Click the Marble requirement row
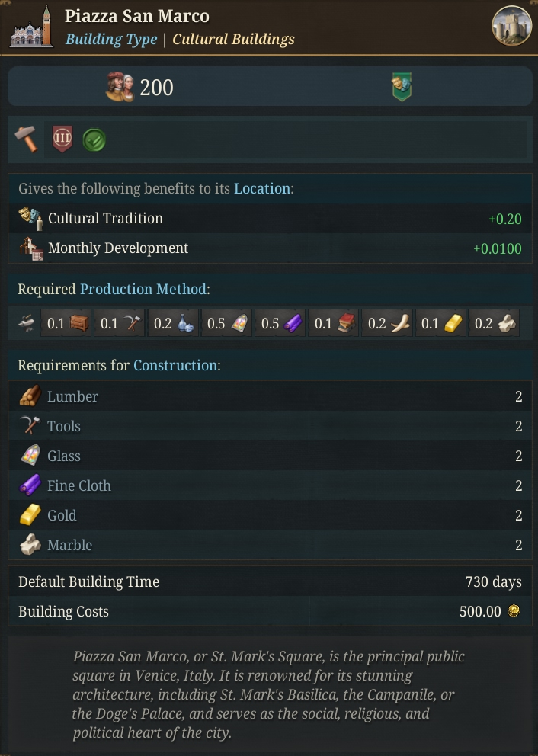The width and height of the screenshot is (538, 756). [x=270, y=545]
